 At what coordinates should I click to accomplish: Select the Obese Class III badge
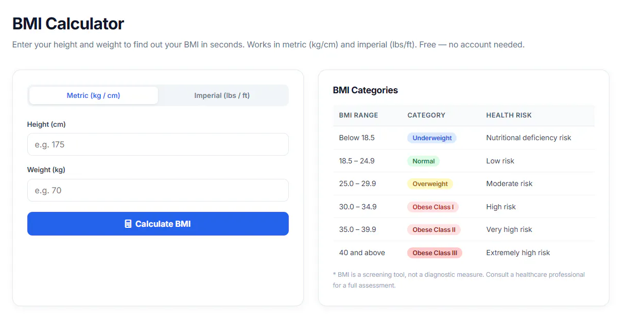pos(435,253)
